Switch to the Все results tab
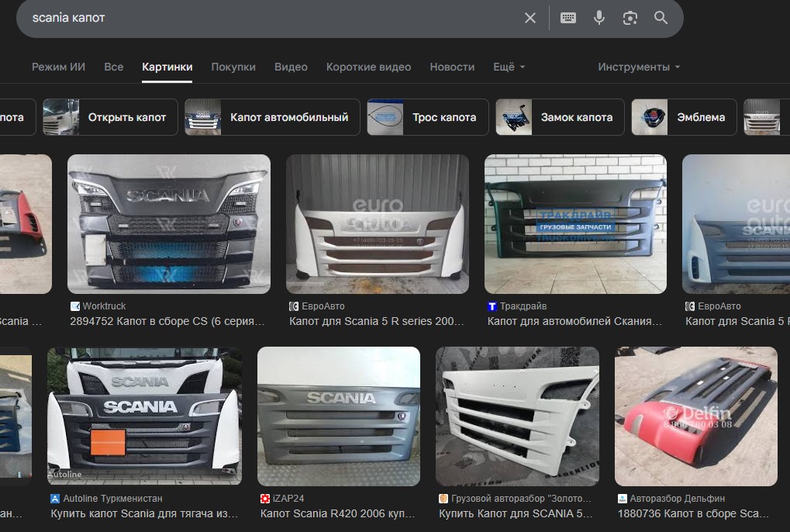Screen dimensions: 790x532 [x=114, y=67]
